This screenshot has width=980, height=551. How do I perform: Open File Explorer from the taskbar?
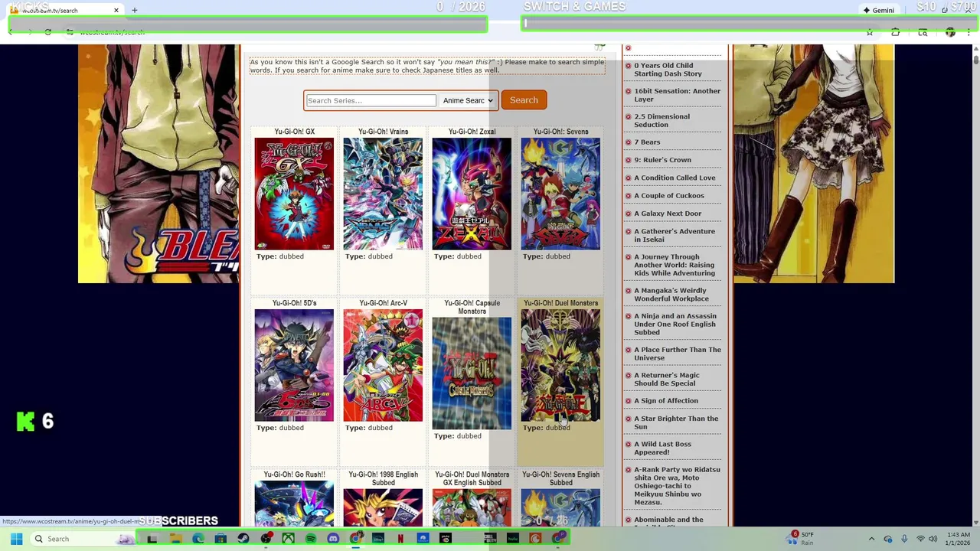click(x=175, y=539)
